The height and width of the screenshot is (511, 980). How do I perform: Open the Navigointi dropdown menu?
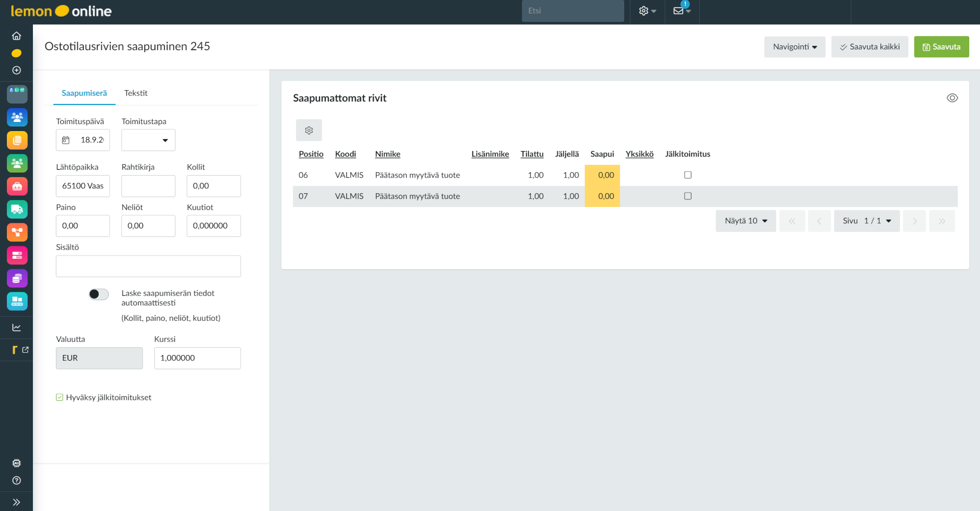pos(794,47)
